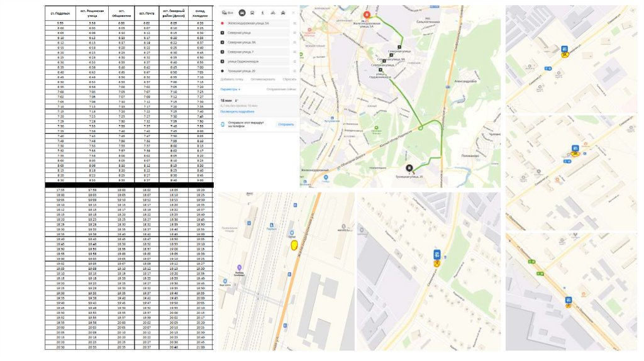Viewport: 644px width, 361px height.
Task: Expand the 'Параметры' dropdown
Action: click(230, 89)
